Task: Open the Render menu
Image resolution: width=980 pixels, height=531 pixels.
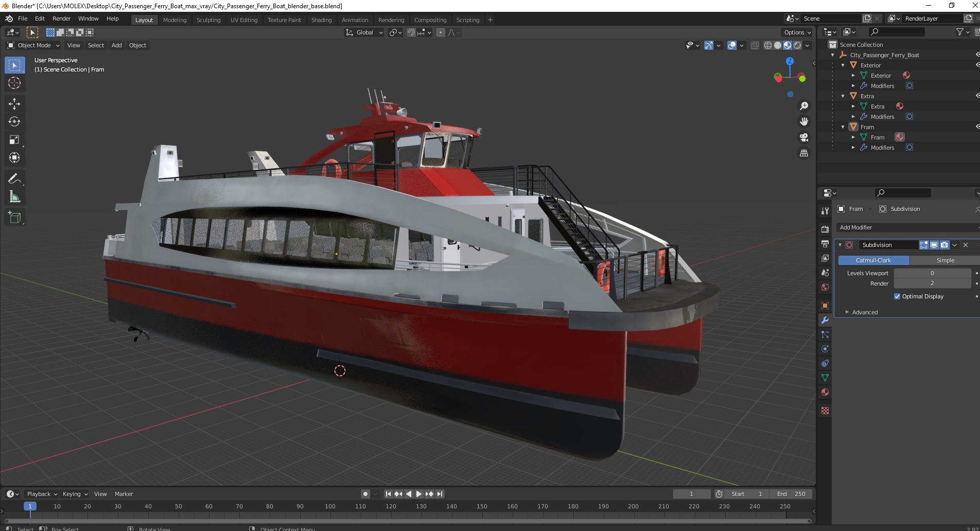Action: [x=61, y=19]
